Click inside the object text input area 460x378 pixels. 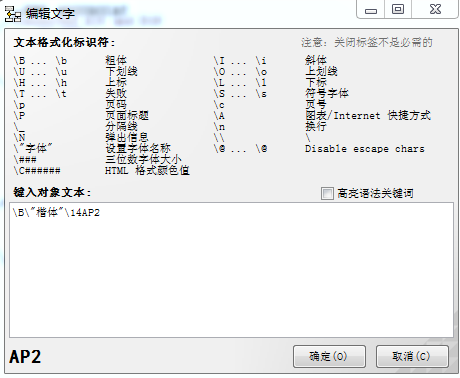[231, 270]
